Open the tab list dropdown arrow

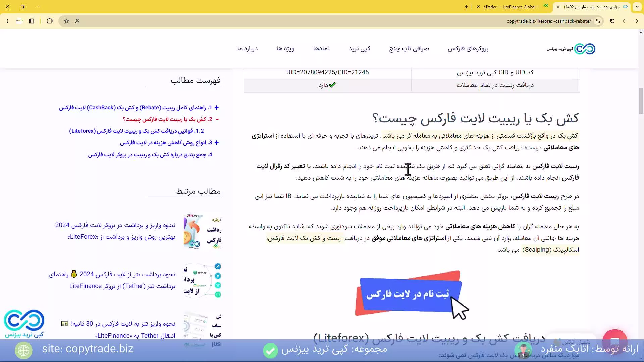637,7
